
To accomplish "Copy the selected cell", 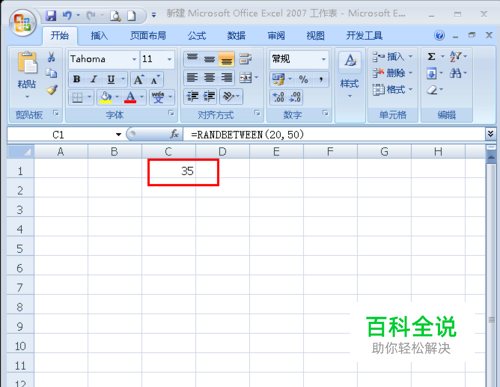I will (x=51, y=73).
